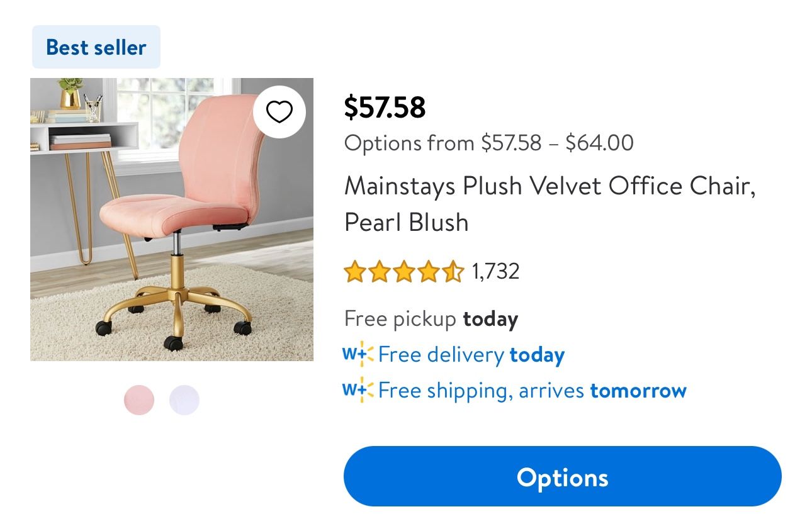
Task: Click the Best seller badge
Action: [96, 47]
